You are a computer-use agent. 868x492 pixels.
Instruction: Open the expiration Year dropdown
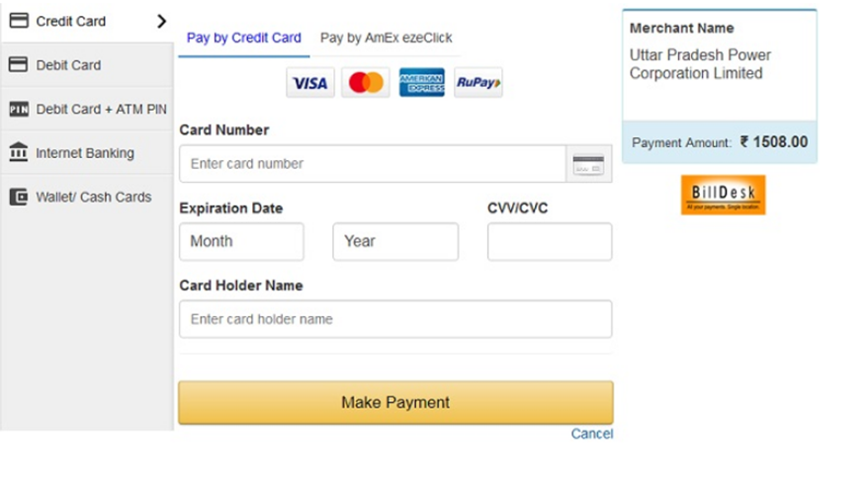395,242
